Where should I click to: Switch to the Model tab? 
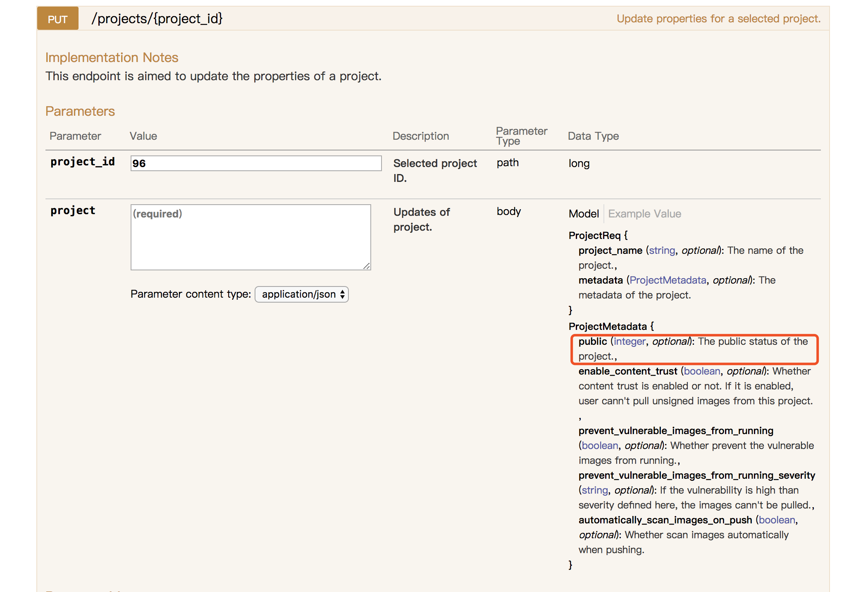583,214
